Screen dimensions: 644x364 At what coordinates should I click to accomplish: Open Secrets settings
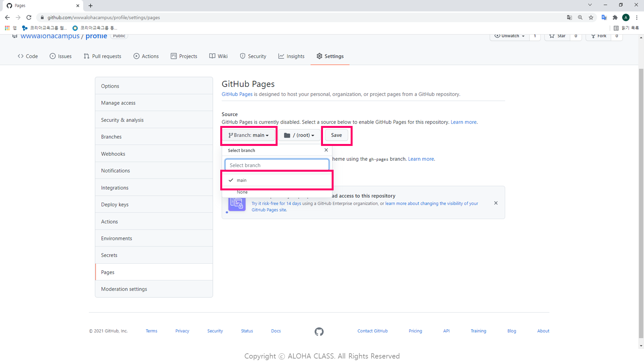point(154,255)
